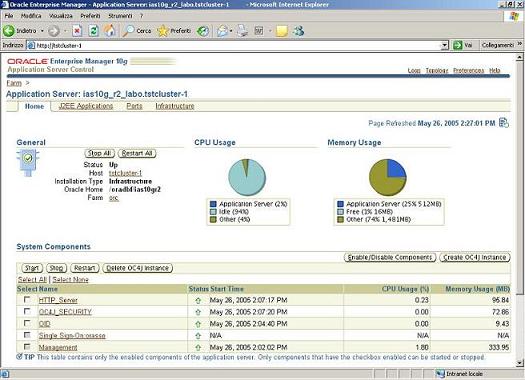525x380 pixels.
Task: Check the OC4J_SECURITY checkbox
Action: pyautogui.click(x=27, y=311)
